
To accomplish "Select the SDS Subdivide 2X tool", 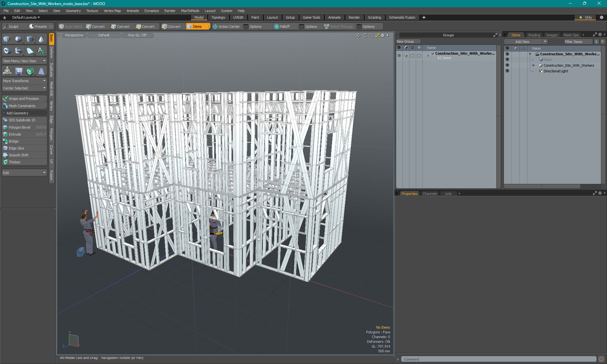I will tap(24, 120).
